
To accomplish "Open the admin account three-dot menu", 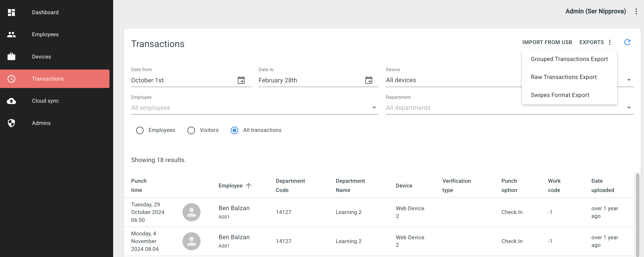I will [x=636, y=11].
